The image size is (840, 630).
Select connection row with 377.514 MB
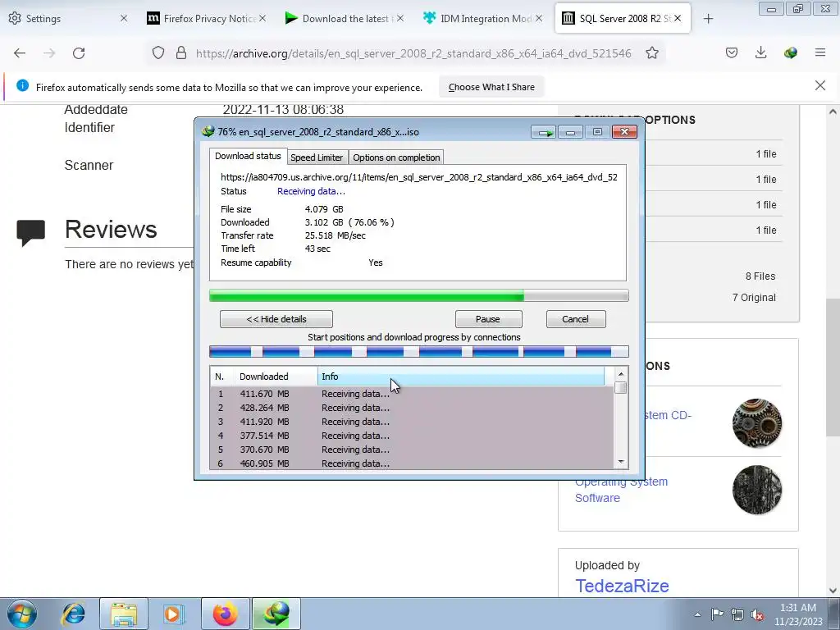(412, 436)
